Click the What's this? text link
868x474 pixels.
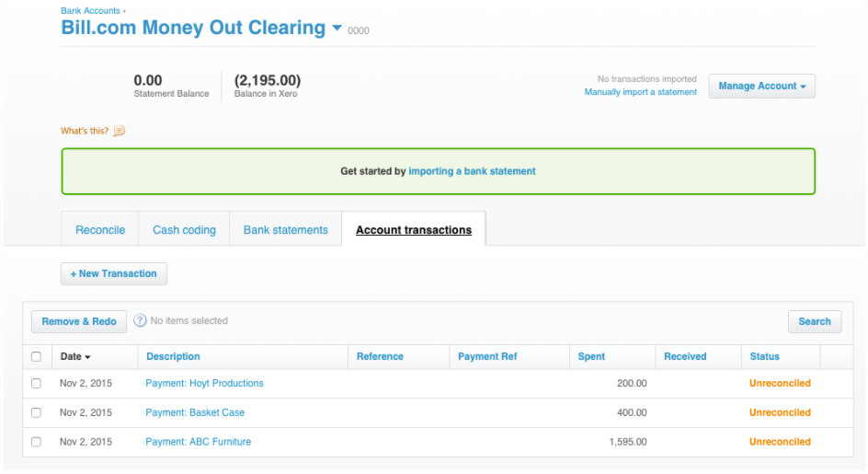click(x=85, y=131)
